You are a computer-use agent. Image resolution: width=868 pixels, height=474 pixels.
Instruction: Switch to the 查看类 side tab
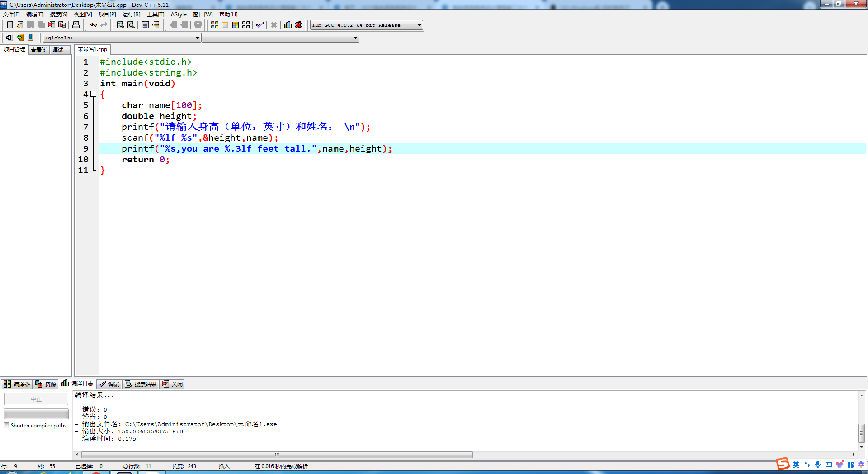[39, 50]
